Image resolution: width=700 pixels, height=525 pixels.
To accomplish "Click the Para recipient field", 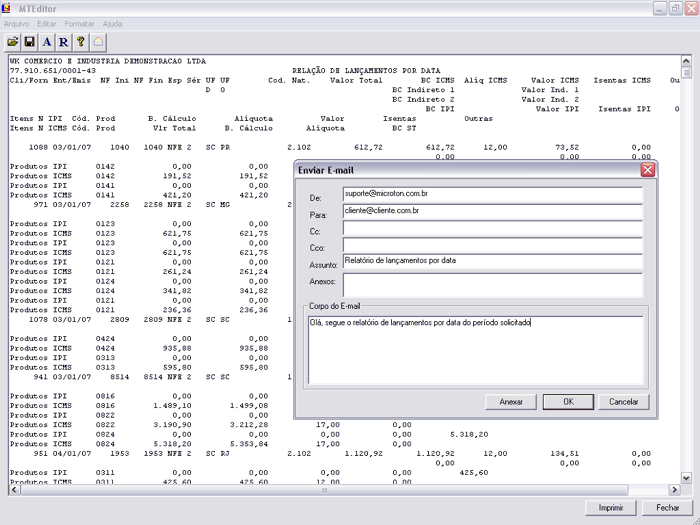I will [492, 211].
